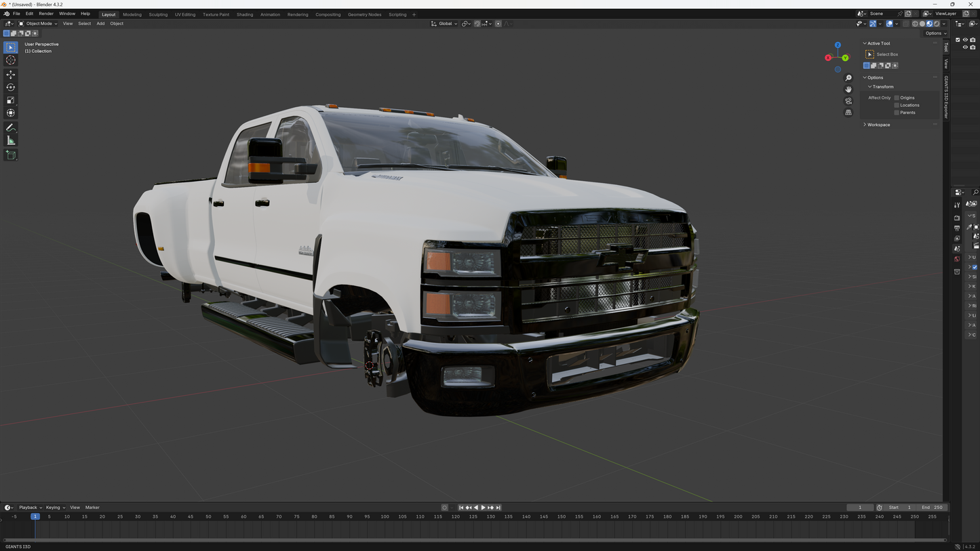This screenshot has height=551, width=980.
Task: Select the Transform tool
Action: (x=11, y=113)
